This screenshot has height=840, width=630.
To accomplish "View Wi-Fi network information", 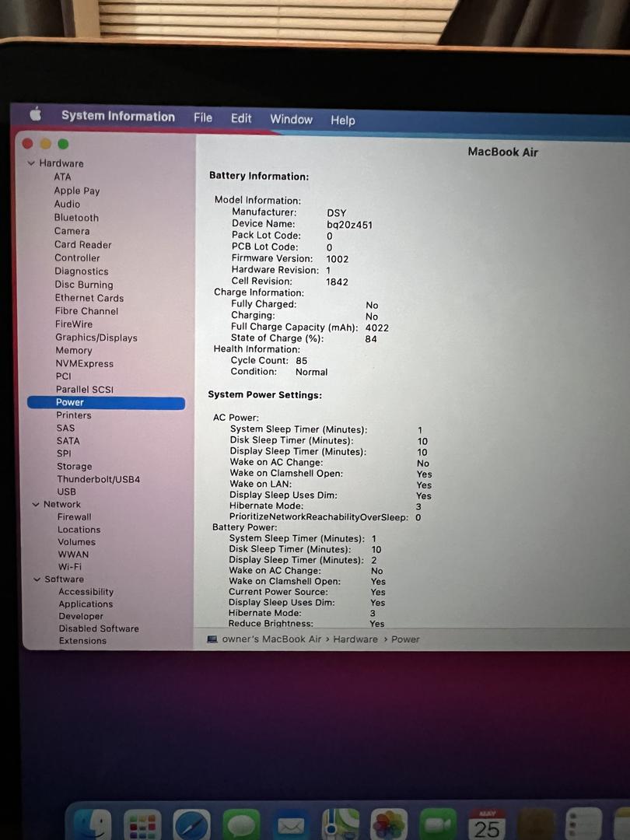I will [70, 567].
